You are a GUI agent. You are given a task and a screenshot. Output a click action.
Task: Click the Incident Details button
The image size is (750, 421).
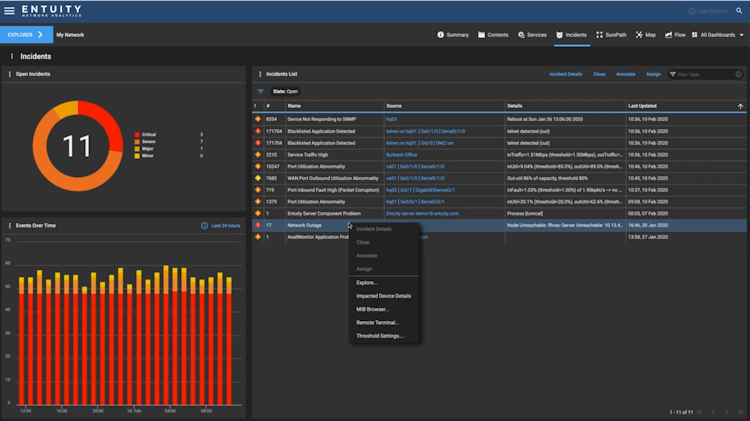[565, 74]
